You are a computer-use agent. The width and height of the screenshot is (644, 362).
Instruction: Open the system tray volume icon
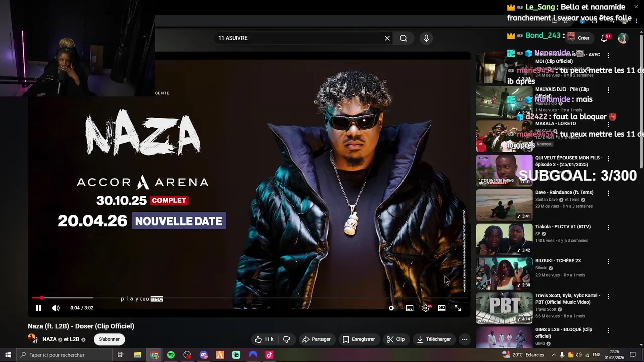click(578, 355)
